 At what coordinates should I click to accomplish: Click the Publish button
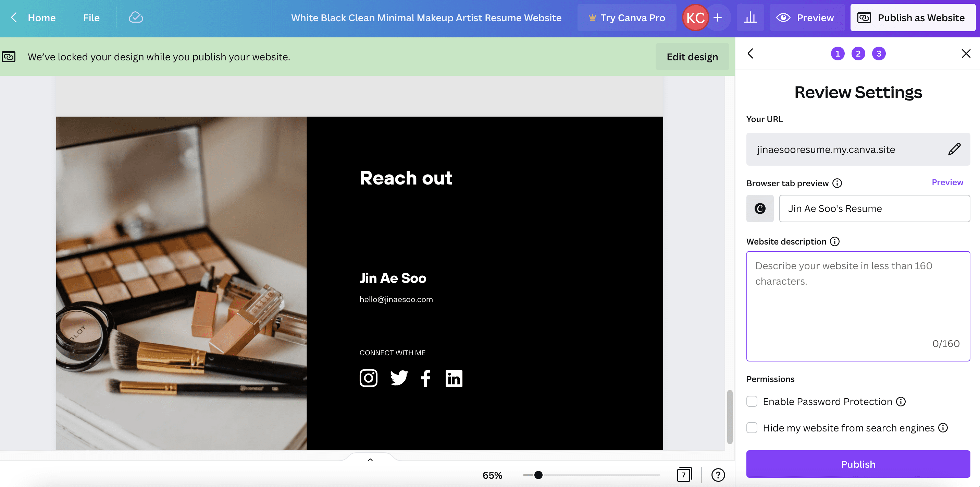[x=858, y=464]
